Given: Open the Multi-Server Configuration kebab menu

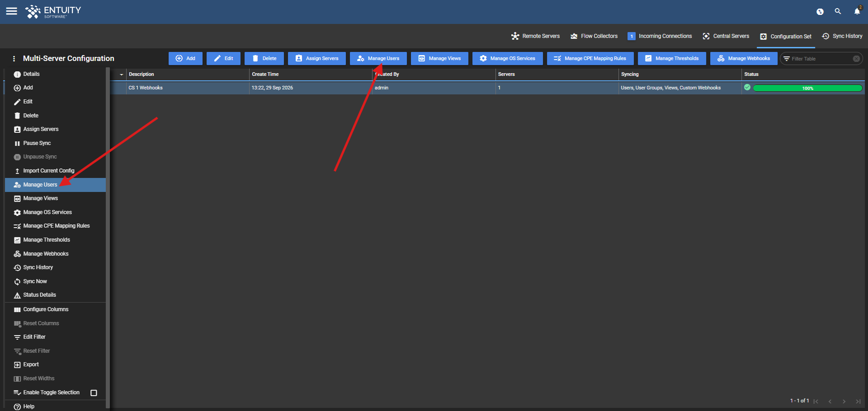Looking at the screenshot, I should coord(14,59).
